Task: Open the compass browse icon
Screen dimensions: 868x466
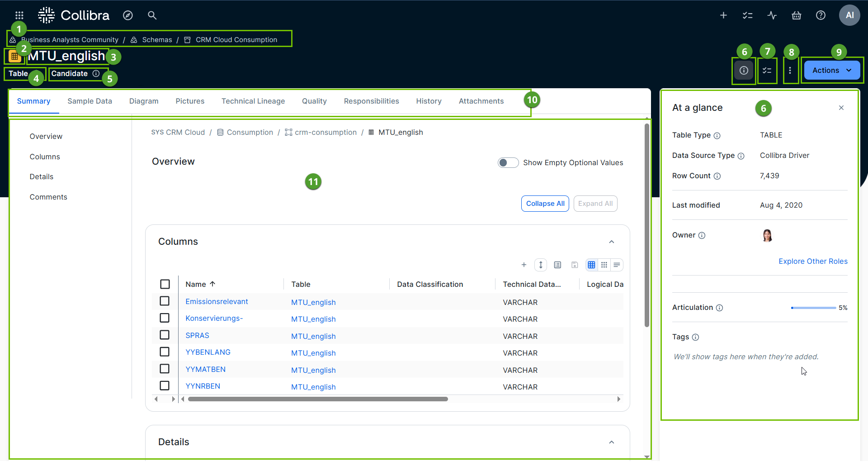Action: 128,15
